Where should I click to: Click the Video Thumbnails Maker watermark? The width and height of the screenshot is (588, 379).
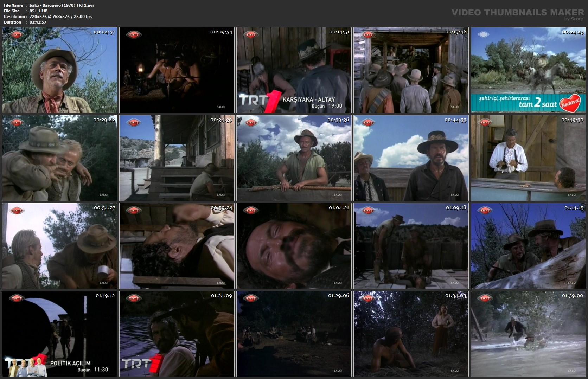(517, 13)
